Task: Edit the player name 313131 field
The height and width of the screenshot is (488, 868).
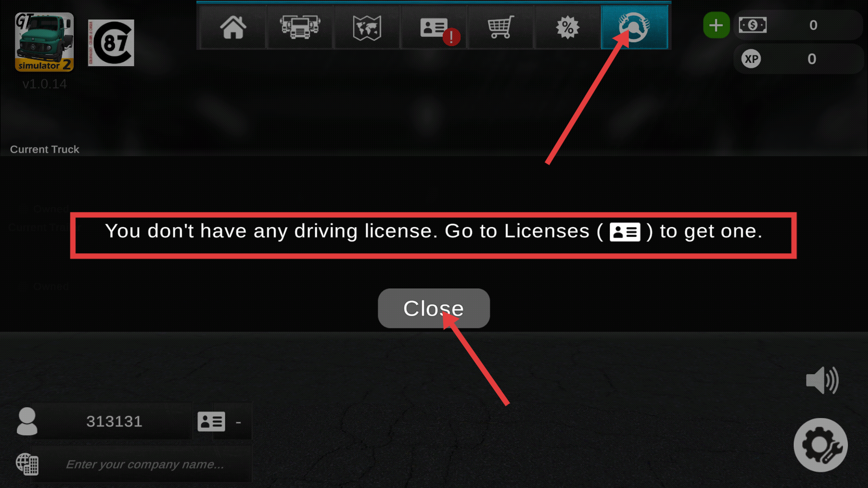Action: 114,421
